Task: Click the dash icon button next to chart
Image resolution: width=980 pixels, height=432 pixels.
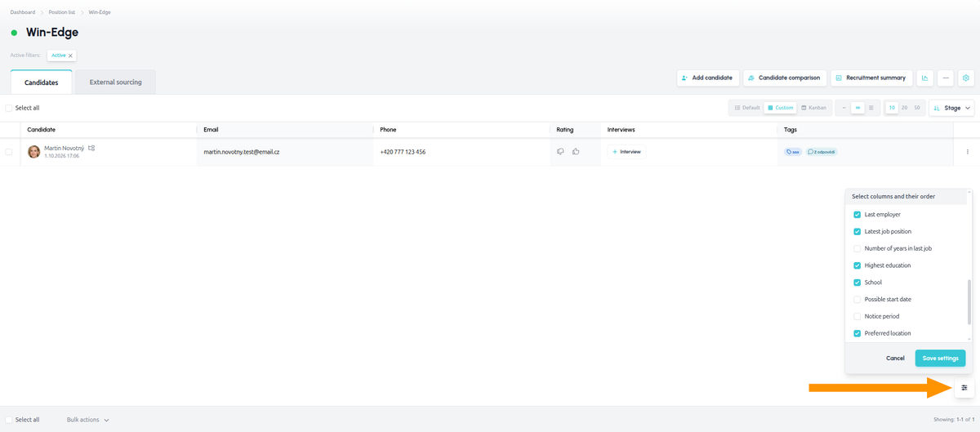Action: tap(946, 78)
